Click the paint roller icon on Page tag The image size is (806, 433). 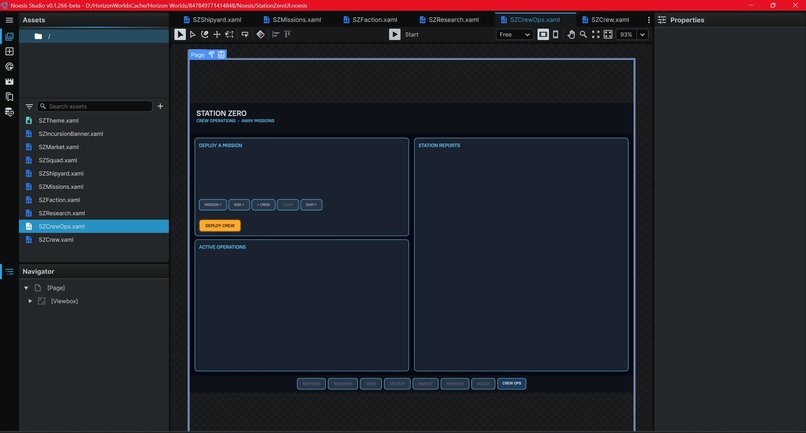point(212,55)
